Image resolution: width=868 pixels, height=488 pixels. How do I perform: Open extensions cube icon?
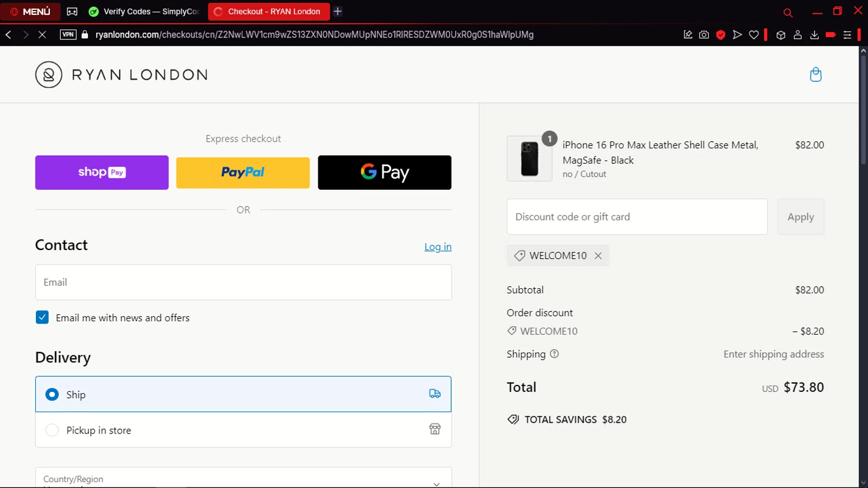pyautogui.click(x=781, y=35)
